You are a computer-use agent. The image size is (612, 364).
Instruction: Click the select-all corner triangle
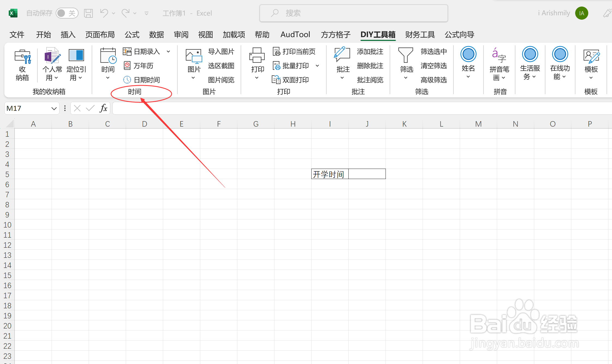(10, 124)
